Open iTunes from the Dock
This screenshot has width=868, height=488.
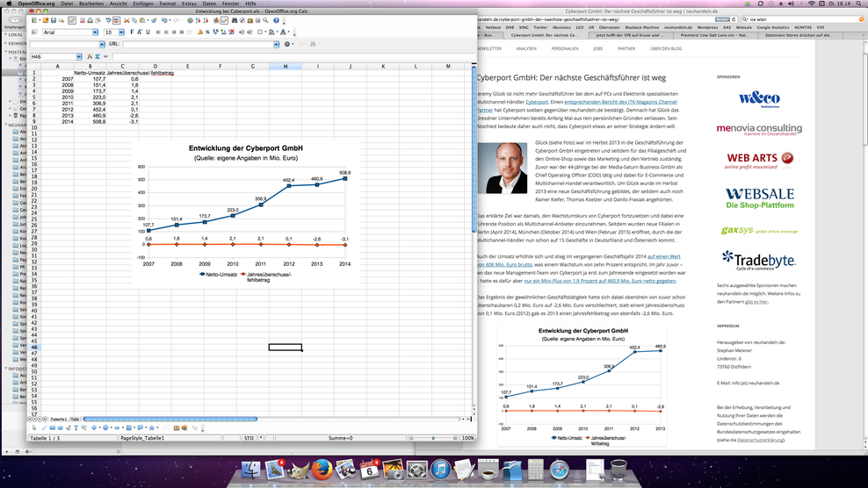tap(441, 470)
